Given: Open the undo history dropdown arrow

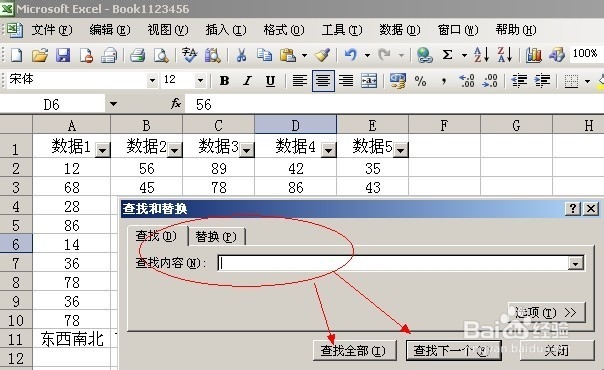Looking at the screenshot, I should pos(367,55).
